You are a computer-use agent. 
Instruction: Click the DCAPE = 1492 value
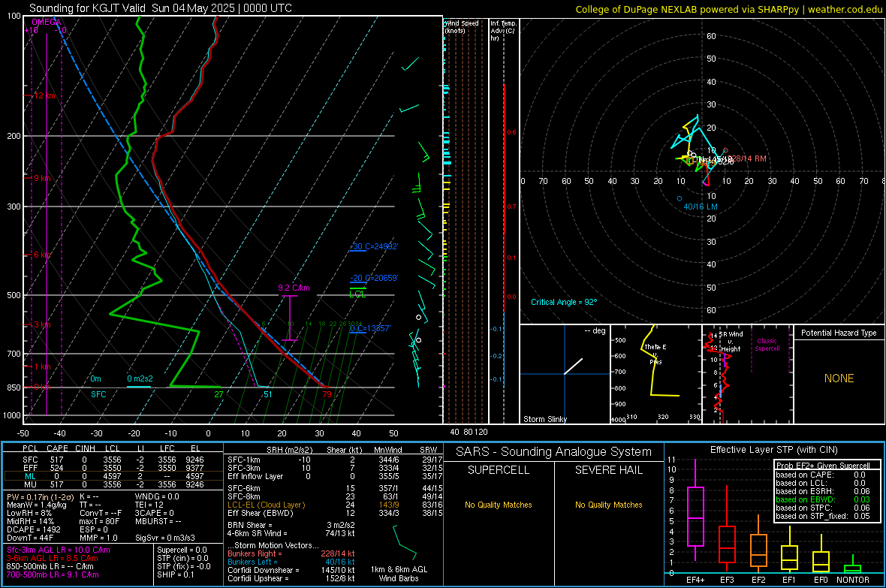click(x=33, y=529)
